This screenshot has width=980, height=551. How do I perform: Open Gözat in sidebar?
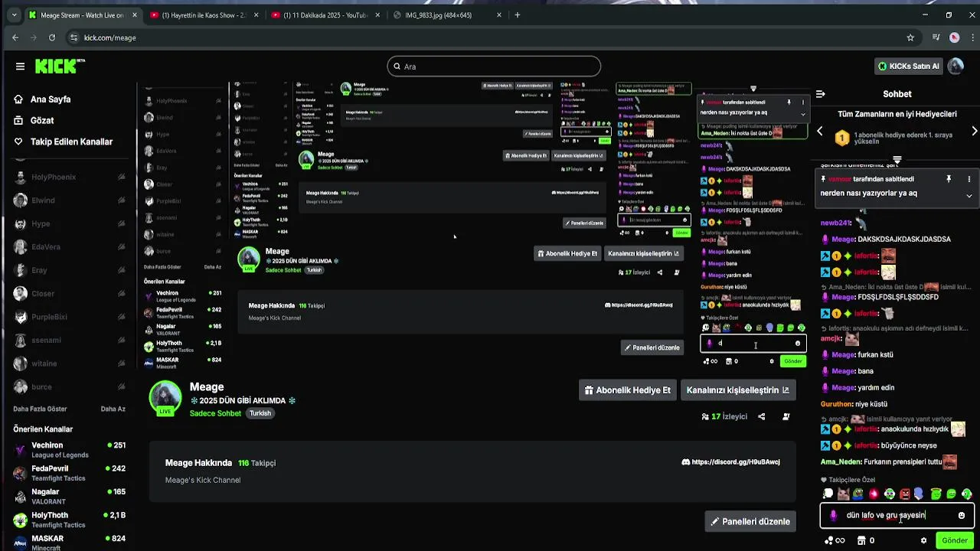coord(34,120)
